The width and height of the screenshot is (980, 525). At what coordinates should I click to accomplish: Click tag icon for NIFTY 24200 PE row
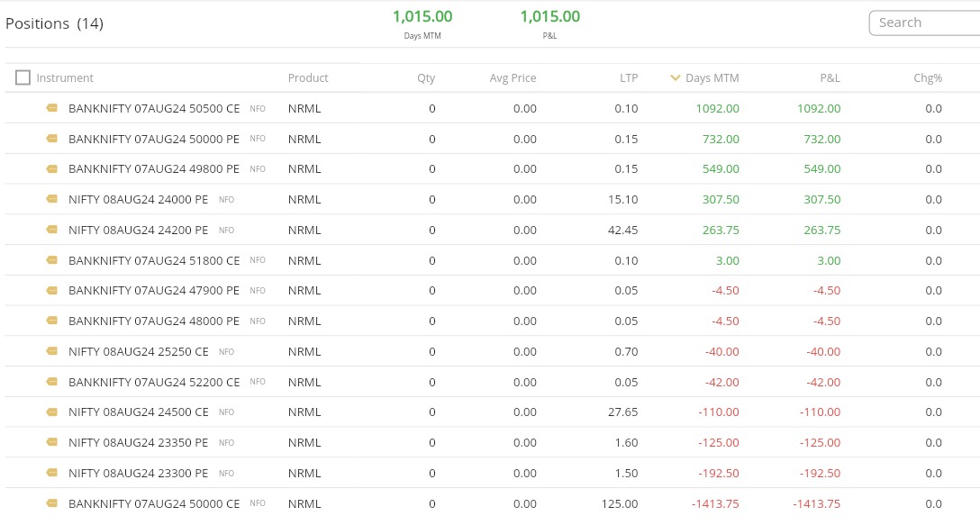click(52, 230)
